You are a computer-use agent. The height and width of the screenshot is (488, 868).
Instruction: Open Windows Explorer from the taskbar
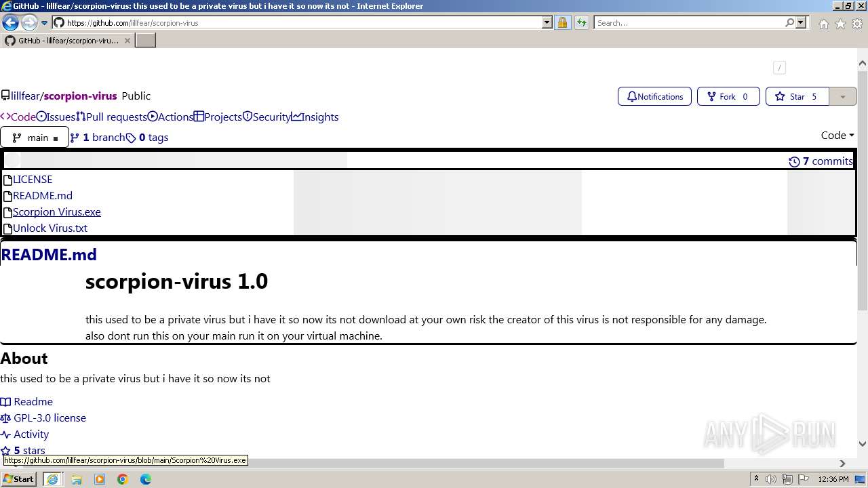[77, 479]
